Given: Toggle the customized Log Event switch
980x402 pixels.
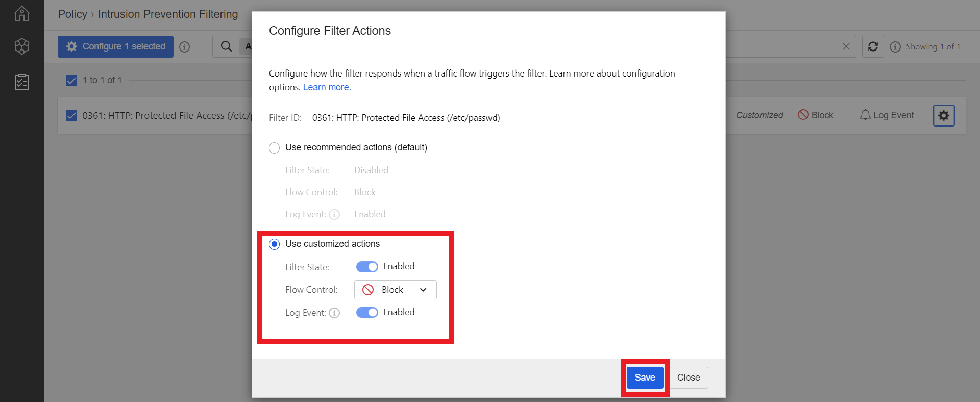Looking at the screenshot, I should 367,313.
